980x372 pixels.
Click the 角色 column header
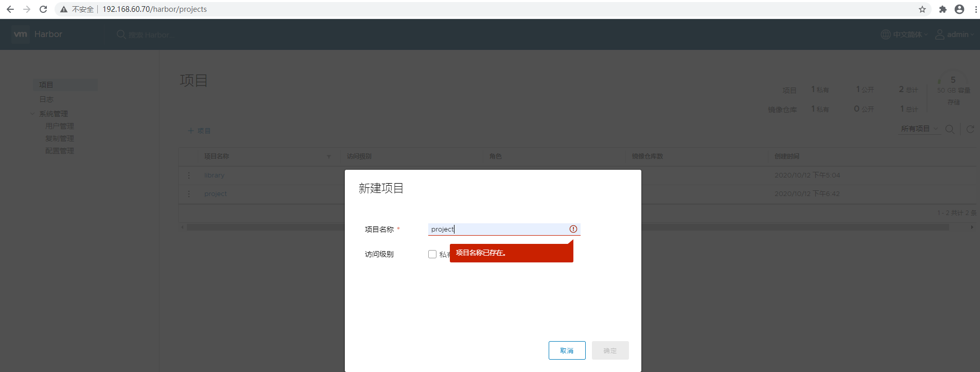496,156
